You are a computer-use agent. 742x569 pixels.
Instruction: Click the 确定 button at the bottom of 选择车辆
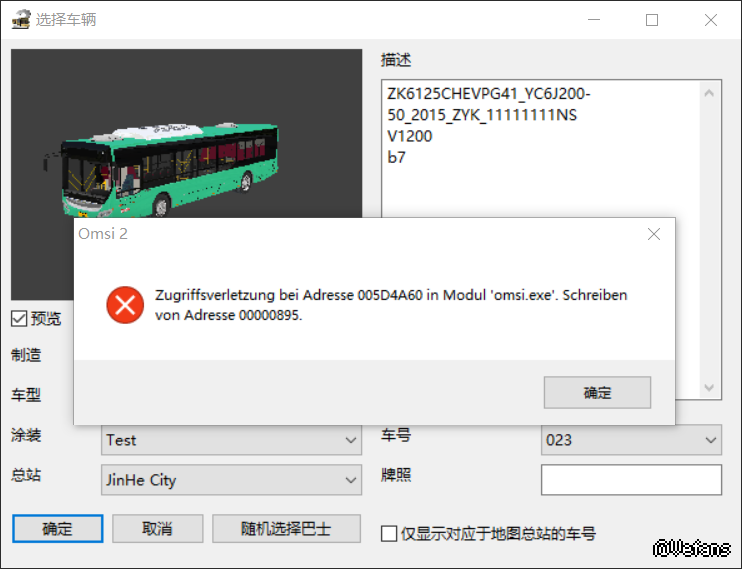click(58, 528)
